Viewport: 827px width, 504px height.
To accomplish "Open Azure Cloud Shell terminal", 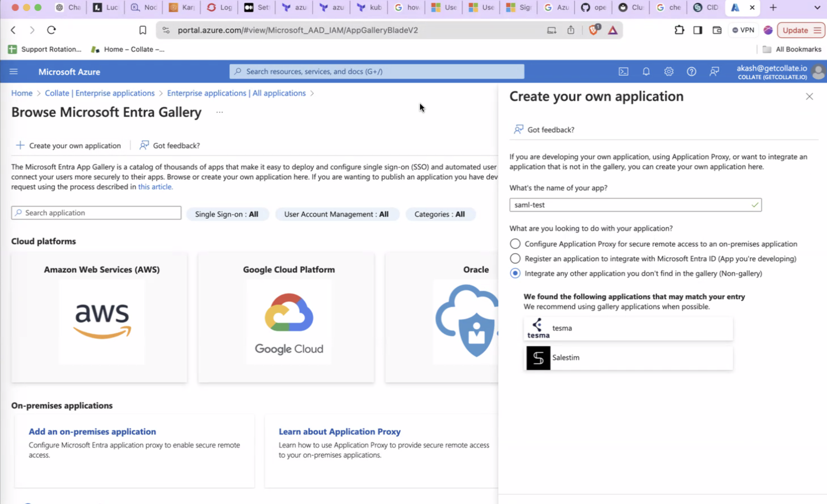I will click(624, 71).
